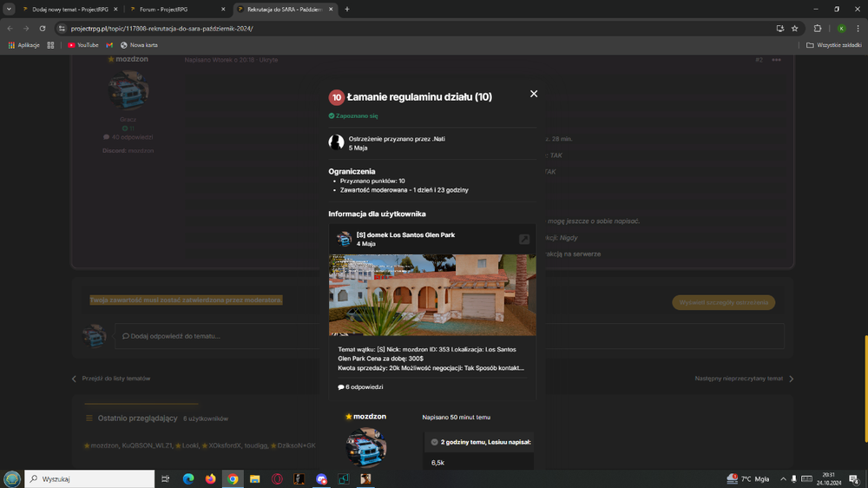868x488 pixels.
Task: Click the microphone tray icon
Action: (793, 478)
